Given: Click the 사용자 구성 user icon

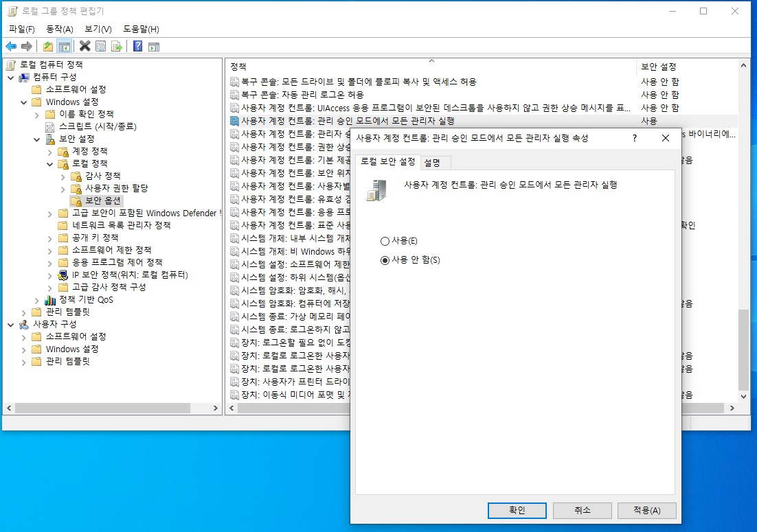Looking at the screenshot, I should 24,325.
